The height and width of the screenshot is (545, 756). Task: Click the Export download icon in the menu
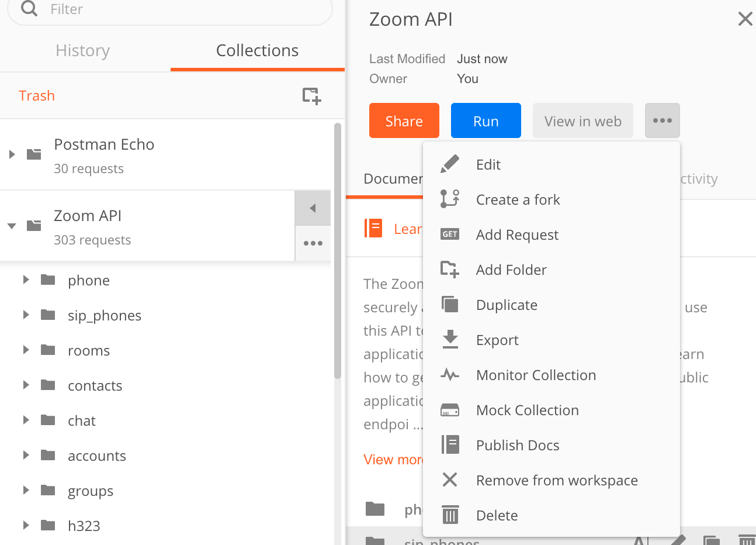450,340
